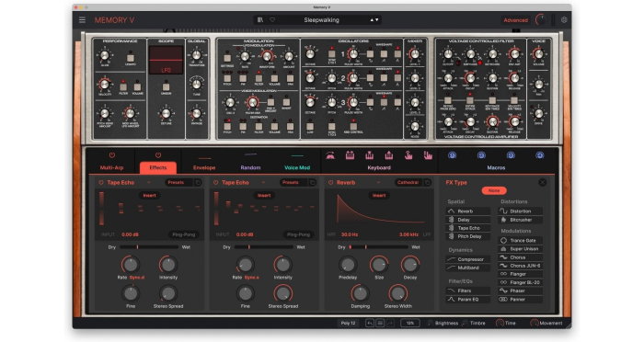Open second Tape Echo effect-type chevron
Screen dimensions: 644x342
coord(263,182)
